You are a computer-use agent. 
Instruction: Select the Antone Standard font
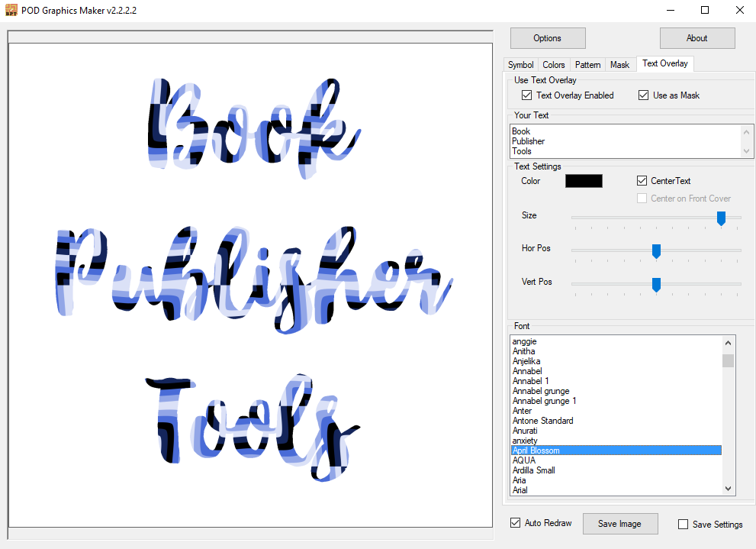tap(616, 421)
